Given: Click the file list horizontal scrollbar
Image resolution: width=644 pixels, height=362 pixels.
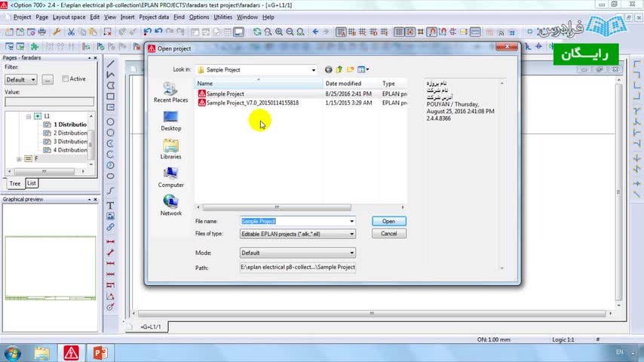Looking at the screenshot, I should click(x=277, y=207).
